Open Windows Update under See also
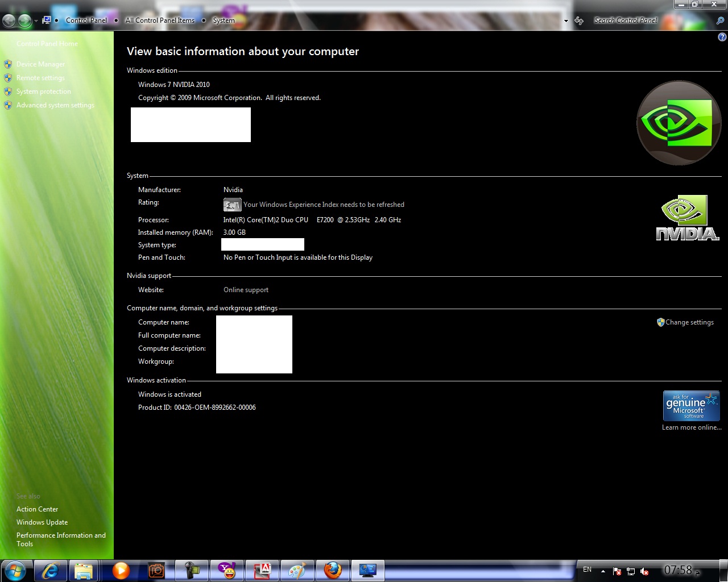This screenshot has height=582, width=728. (x=42, y=522)
